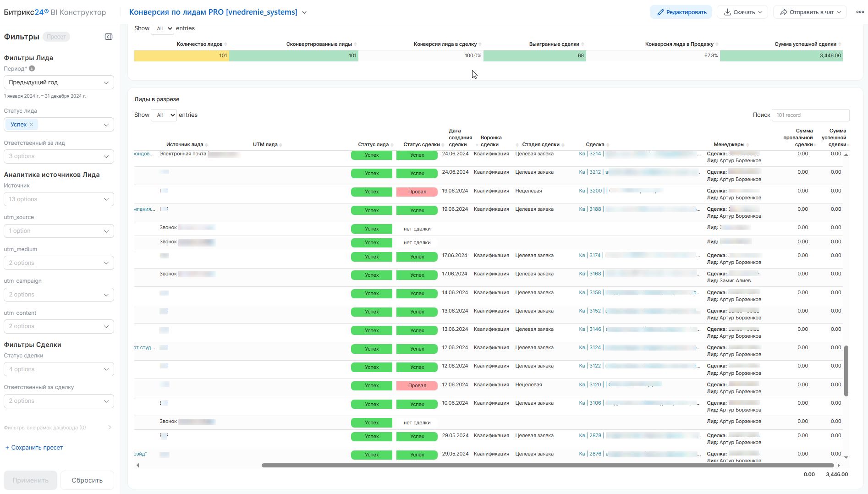
Task: Open dashboard title dropdown chevron
Action: pyautogui.click(x=304, y=12)
